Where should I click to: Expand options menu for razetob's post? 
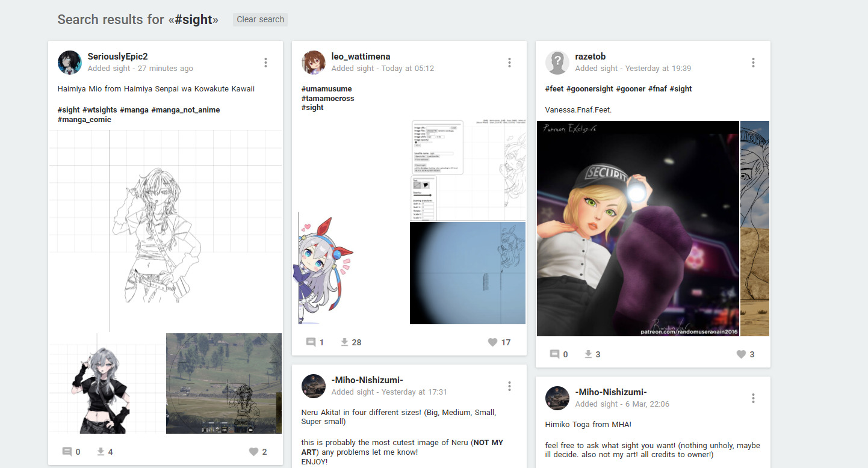point(753,63)
